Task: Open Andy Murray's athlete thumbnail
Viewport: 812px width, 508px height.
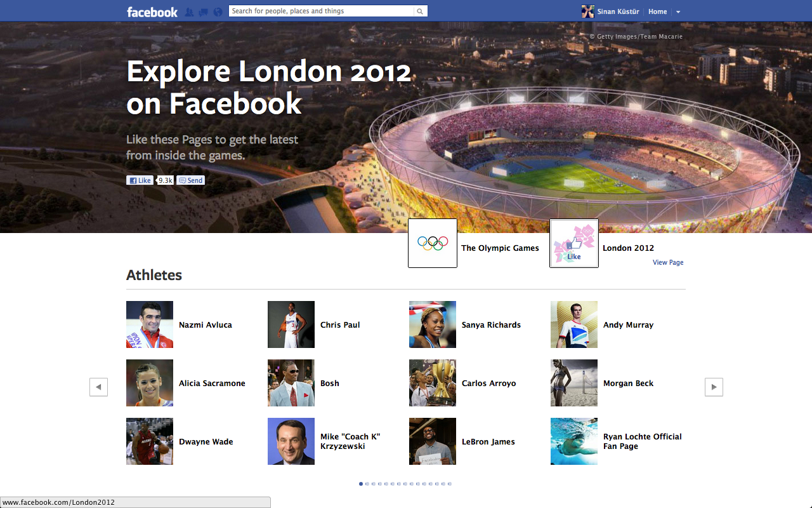Action: (x=574, y=324)
